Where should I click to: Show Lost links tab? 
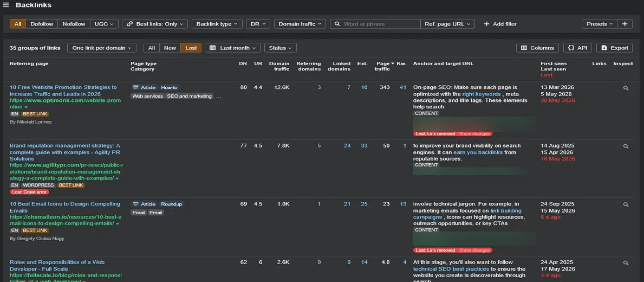191,48
